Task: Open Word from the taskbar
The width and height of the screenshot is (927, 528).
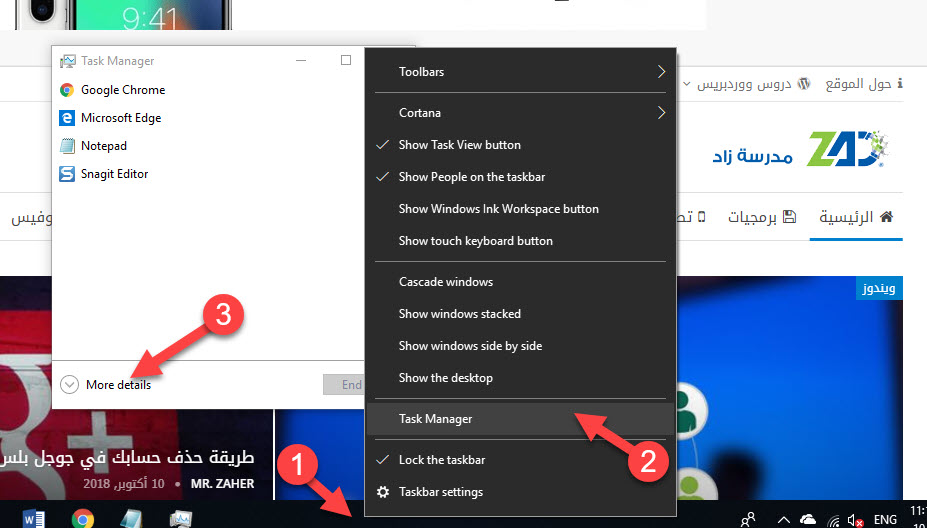Action: (34, 519)
